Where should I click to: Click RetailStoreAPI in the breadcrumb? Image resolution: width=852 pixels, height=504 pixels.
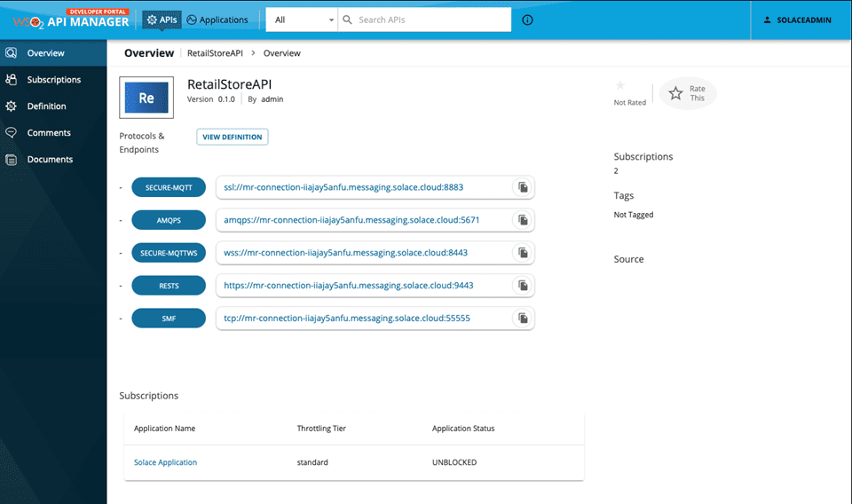[x=215, y=53]
